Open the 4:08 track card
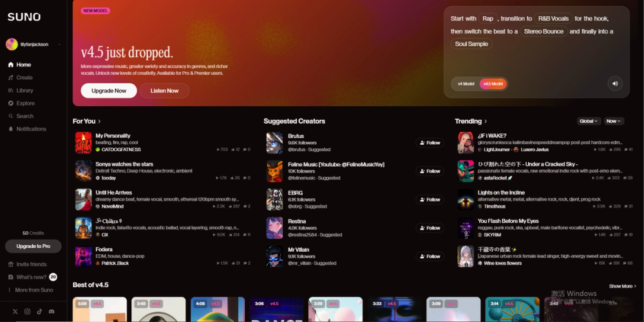This screenshot has height=322, width=644. 218,309
